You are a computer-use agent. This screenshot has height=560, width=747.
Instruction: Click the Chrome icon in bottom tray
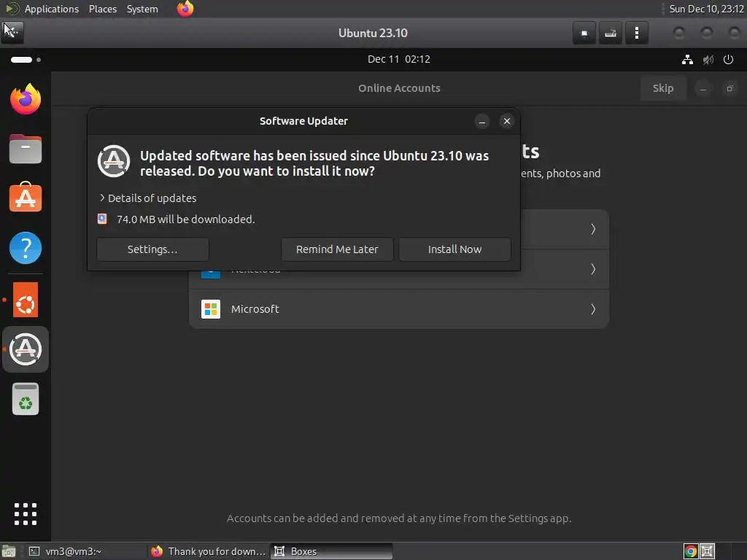tap(690, 551)
